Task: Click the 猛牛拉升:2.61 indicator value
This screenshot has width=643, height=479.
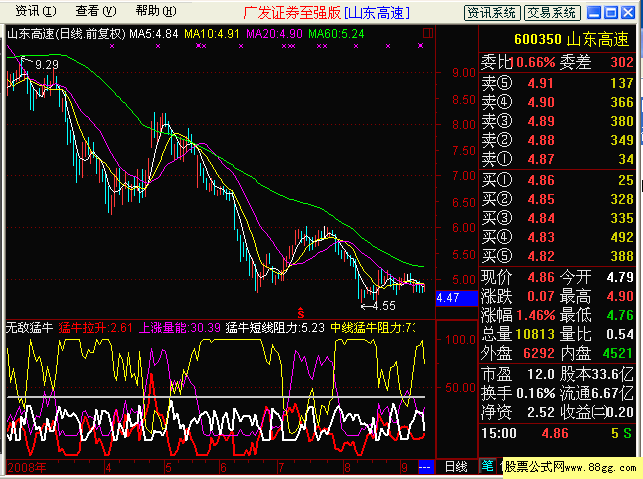Action: (x=96, y=328)
